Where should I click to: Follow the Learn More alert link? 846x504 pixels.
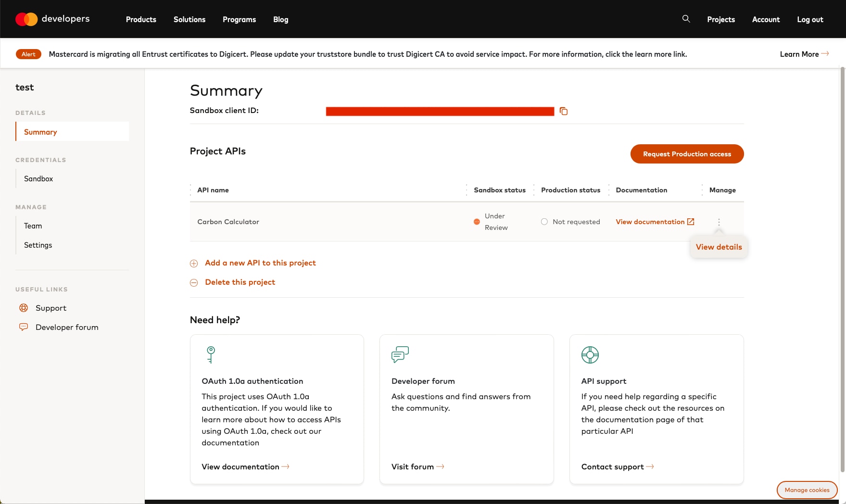tap(804, 54)
